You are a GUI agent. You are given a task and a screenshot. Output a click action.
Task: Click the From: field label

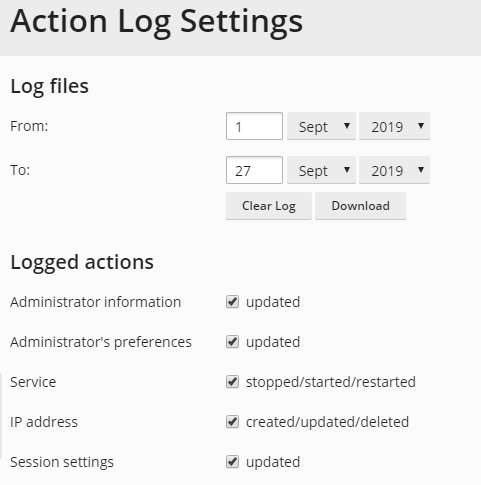pos(29,126)
